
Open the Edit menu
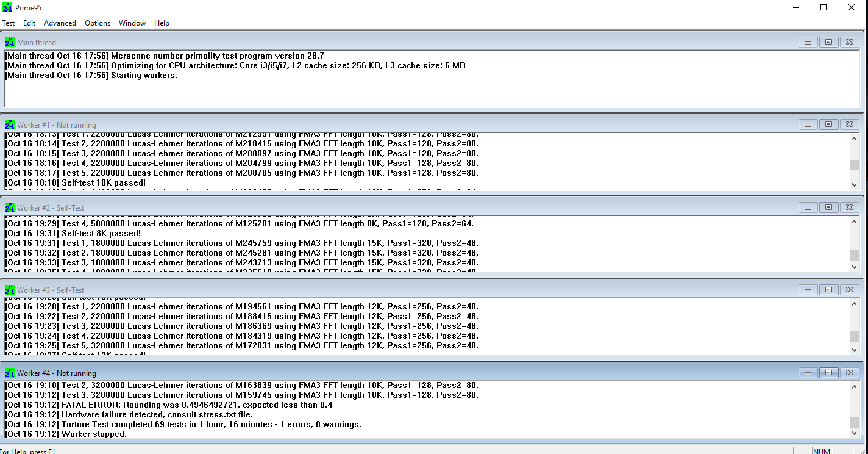point(29,23)
